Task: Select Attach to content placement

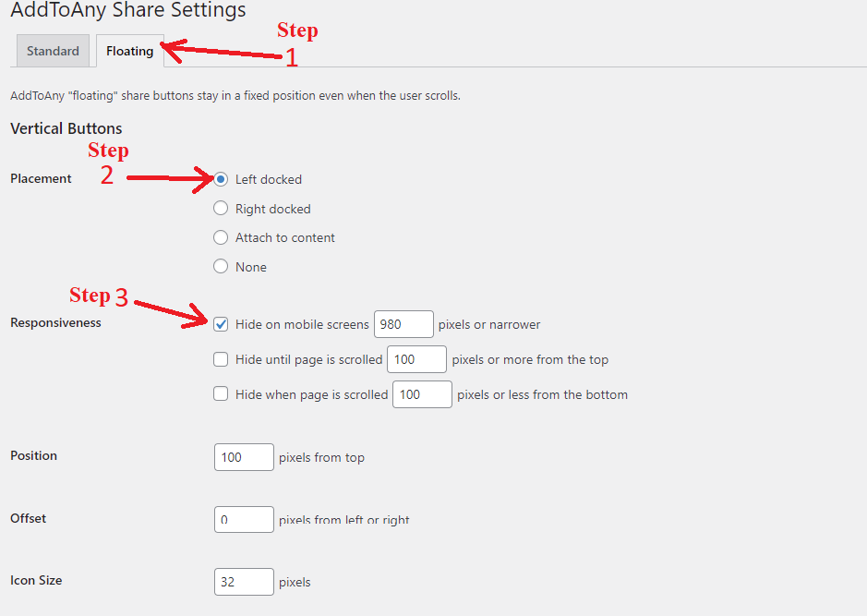Action: click(221, 237)
